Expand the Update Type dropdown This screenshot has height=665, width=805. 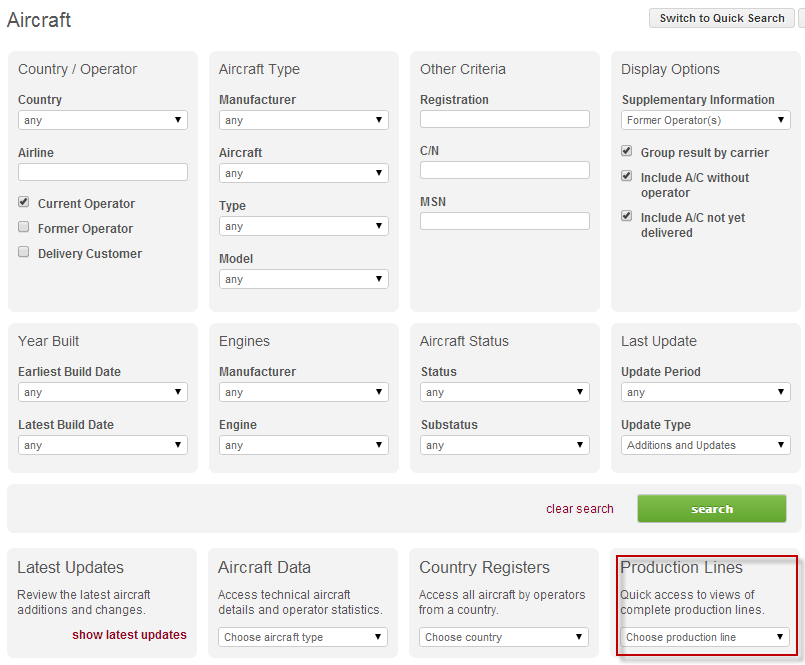[706, 445]
